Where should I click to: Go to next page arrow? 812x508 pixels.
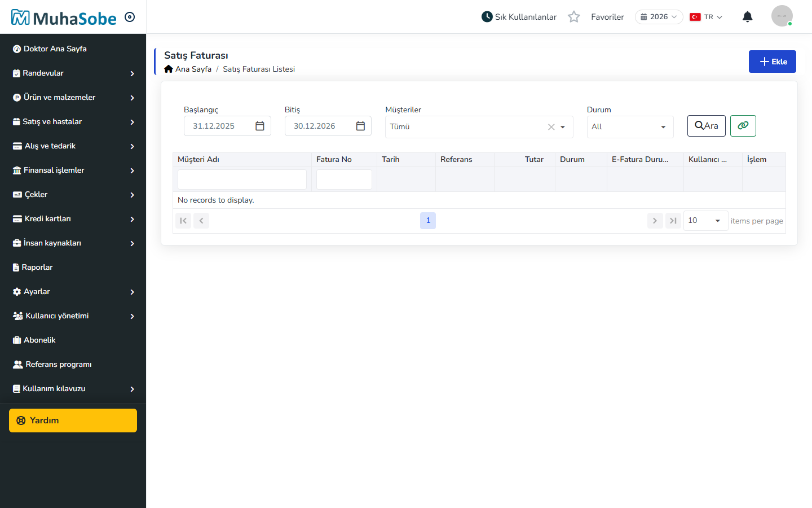(655, 221)
